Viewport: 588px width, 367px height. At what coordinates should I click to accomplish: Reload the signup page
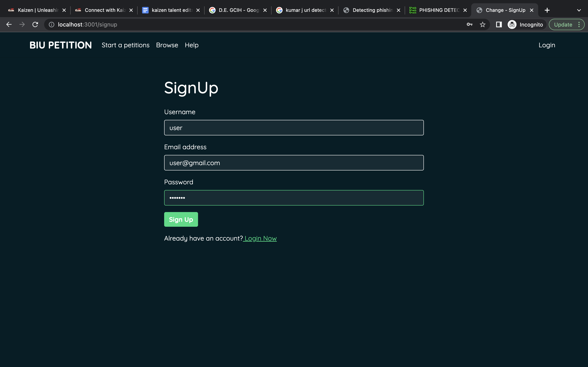pos(35,24)
